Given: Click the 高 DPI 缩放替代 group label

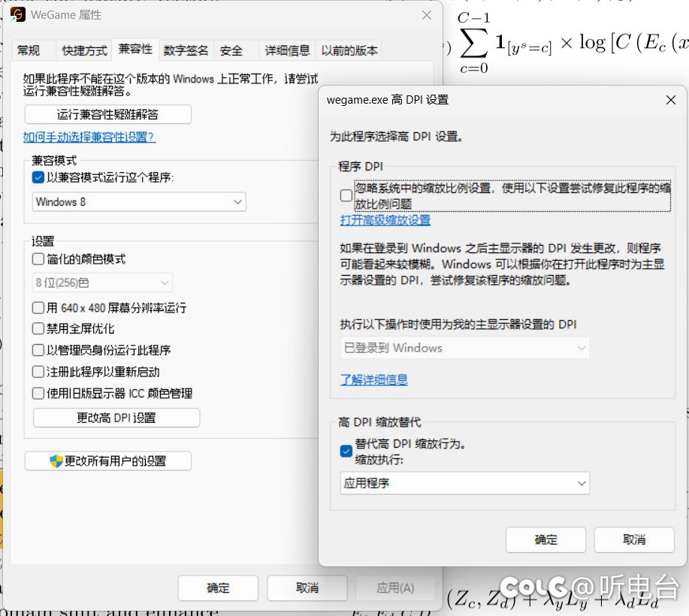Looking at the screenshot, I should (379, 422).
